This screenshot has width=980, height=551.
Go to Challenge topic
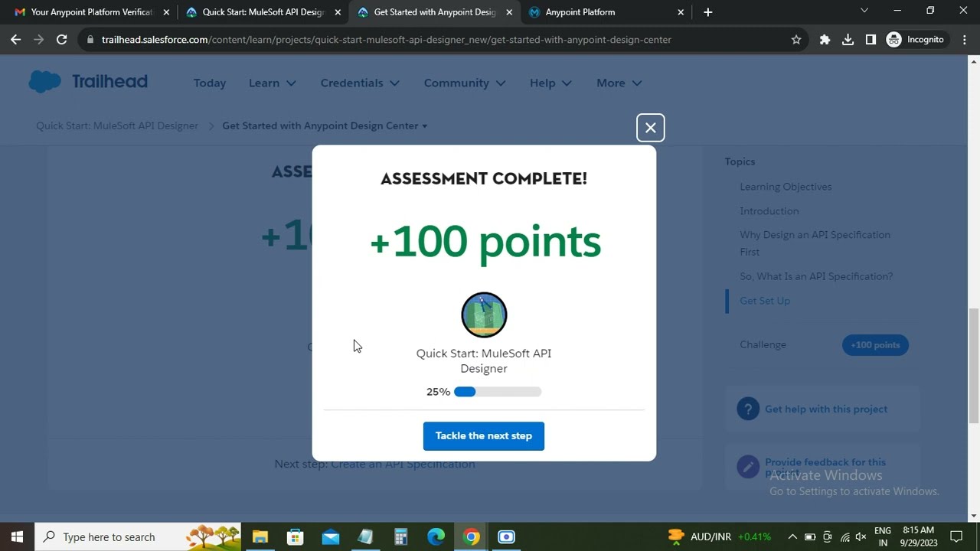(x=763, y=344)
